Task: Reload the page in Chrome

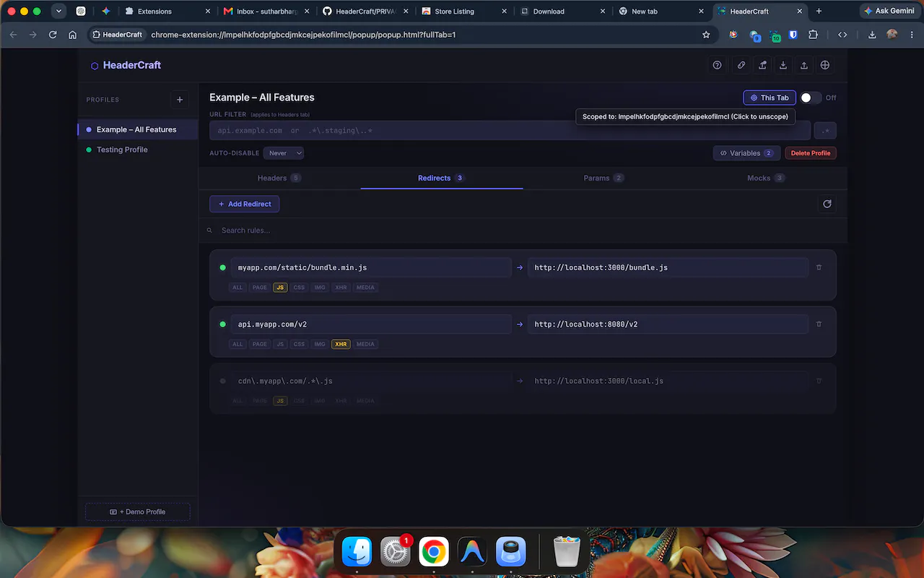Action: tap(53, 35)
